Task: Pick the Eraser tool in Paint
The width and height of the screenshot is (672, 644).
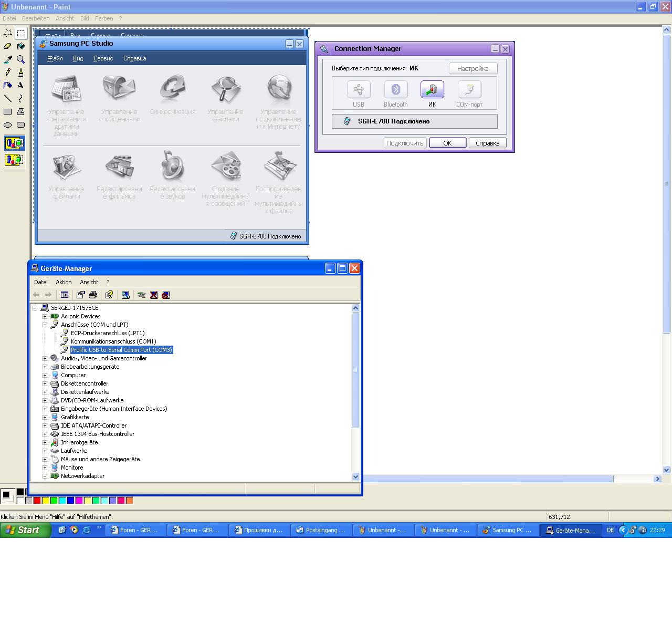Action: point(8,46)
